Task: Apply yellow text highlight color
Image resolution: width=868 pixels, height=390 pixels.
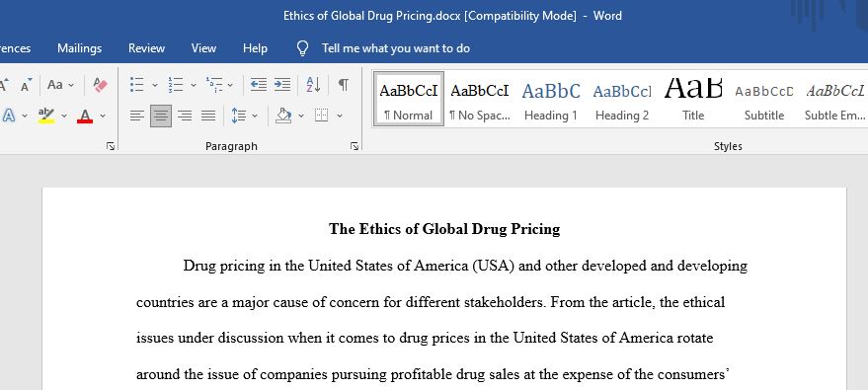Action: tap(46, 116)
